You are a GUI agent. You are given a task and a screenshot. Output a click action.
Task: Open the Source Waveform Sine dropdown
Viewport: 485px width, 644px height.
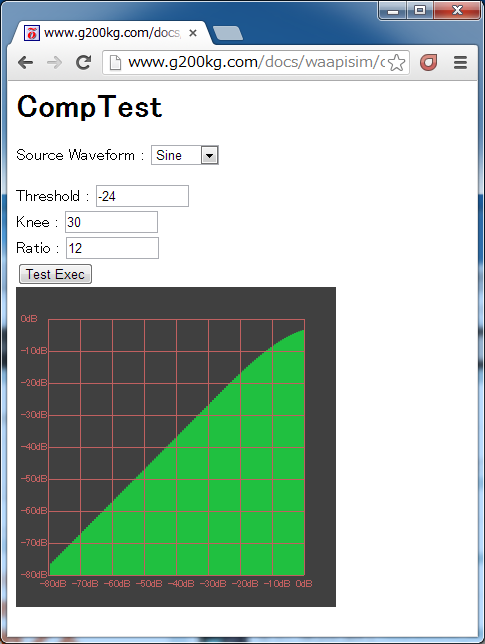coord(185,155)
